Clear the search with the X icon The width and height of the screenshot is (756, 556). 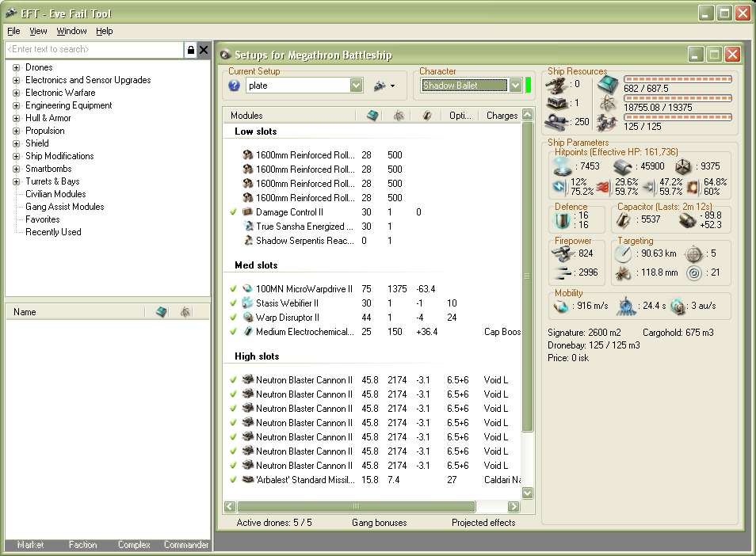coord(204,50)
